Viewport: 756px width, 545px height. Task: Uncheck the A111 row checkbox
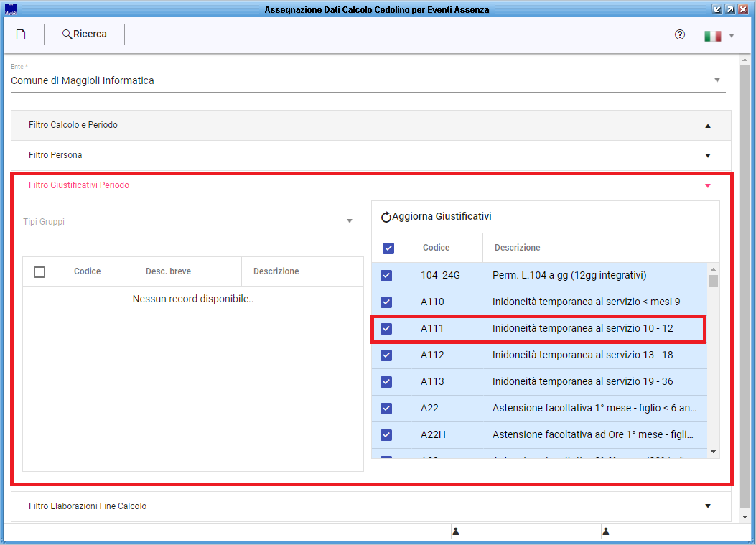pos(386,329)
